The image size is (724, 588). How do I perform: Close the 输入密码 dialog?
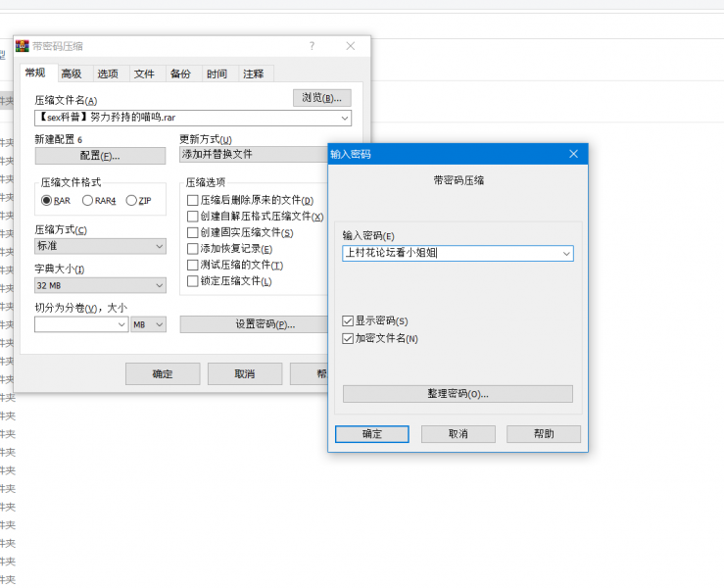tap(574, 154)
